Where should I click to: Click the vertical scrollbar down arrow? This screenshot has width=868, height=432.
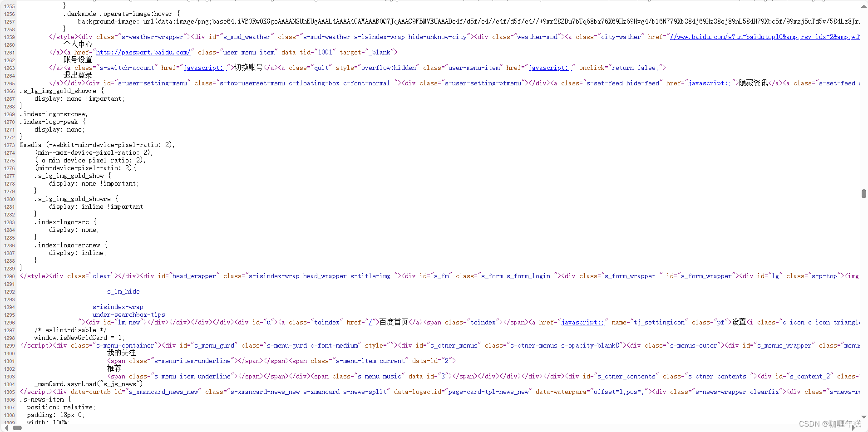[863, 417]
